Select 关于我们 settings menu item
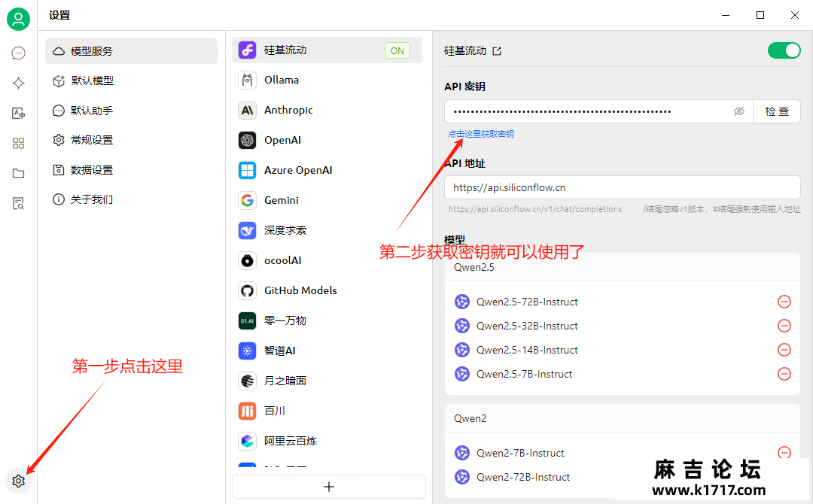This screenshot has height=504, width=813. coord(131,199)
